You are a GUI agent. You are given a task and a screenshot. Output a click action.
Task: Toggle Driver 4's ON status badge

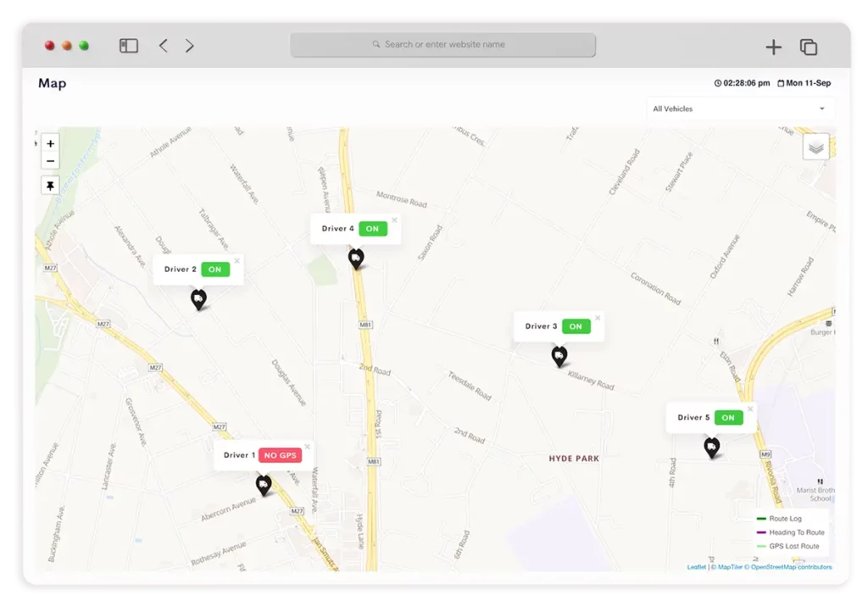pyautogui.click(x=371, y=228)
